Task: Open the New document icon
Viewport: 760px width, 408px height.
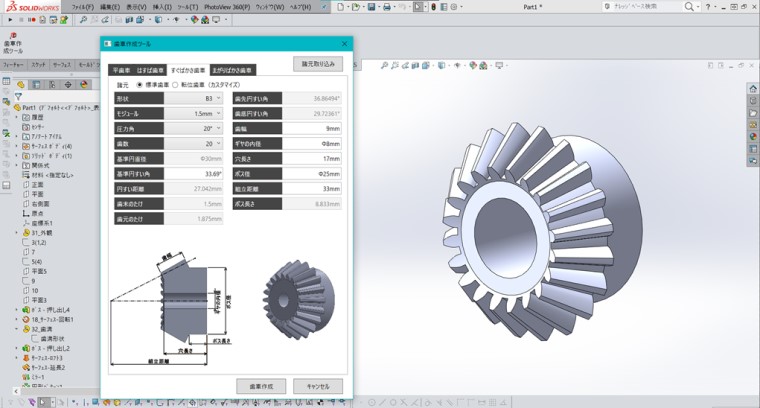Action: tap(340, 7)
